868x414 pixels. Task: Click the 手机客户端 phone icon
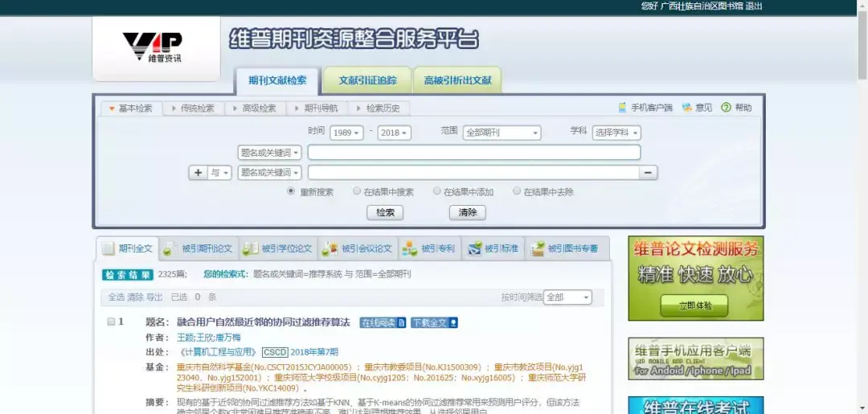tap(623, 108)
